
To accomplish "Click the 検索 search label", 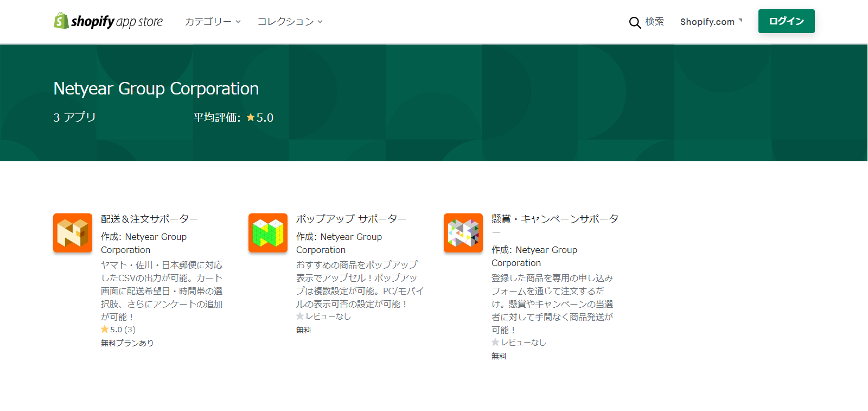I will coord(654,22).
